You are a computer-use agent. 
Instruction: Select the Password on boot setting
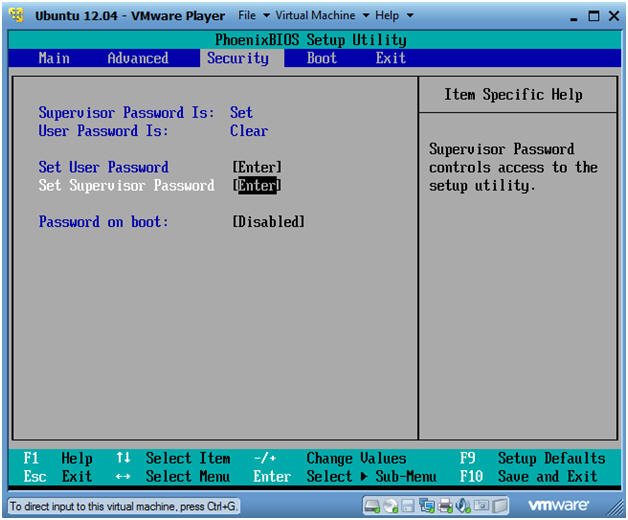(x=103, y=222)
